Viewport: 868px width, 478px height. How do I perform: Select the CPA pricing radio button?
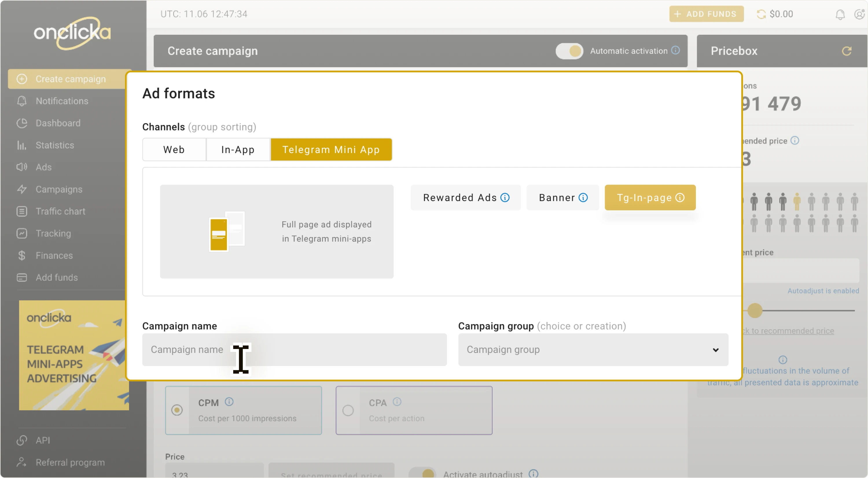pos(348,410)
